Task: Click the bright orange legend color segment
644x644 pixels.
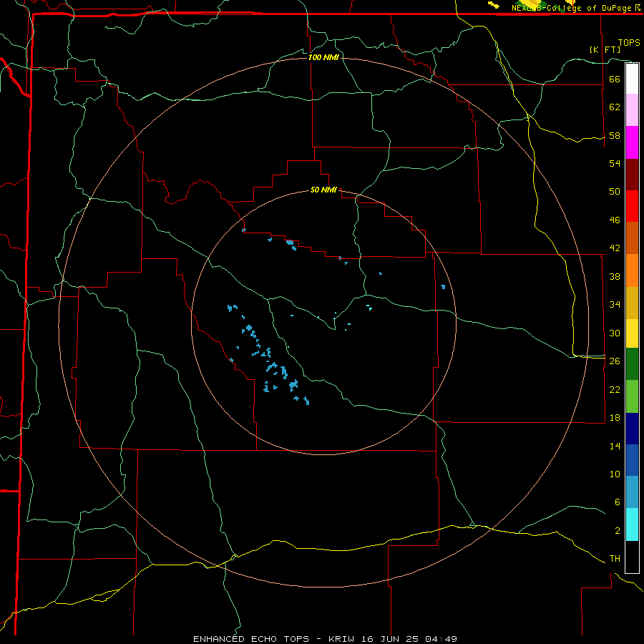Action: [632, 270]
